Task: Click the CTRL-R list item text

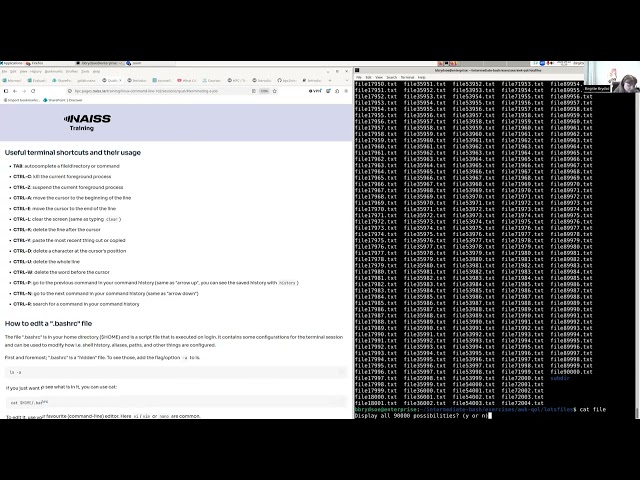Action: 76,304
